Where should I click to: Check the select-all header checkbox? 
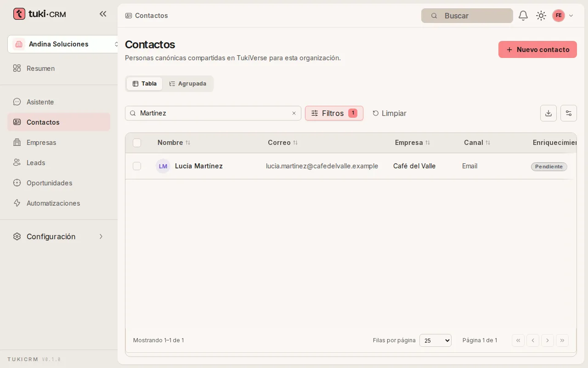(137, 143)
